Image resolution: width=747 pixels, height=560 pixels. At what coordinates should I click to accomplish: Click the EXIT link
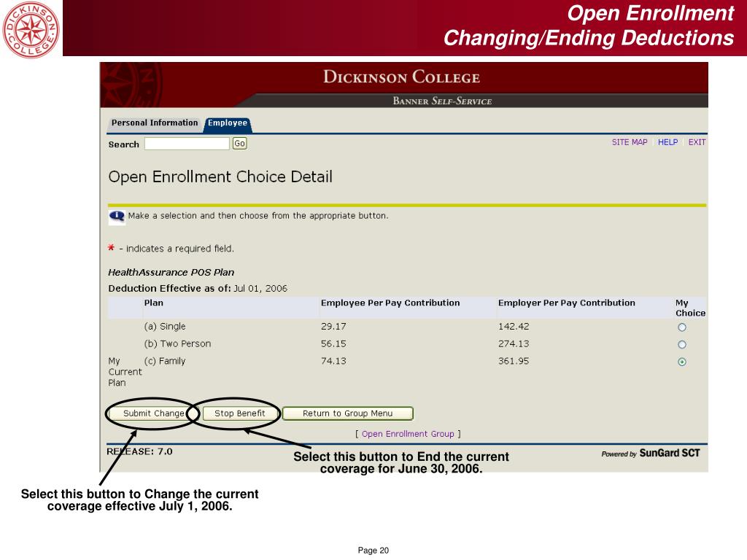click(x=697, y=142)
